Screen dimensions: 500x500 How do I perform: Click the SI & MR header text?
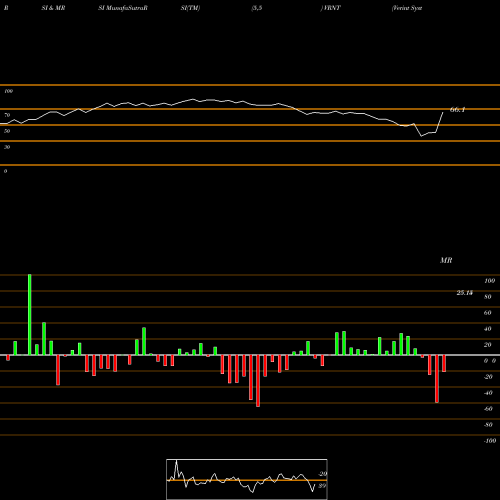coord(53,8)
